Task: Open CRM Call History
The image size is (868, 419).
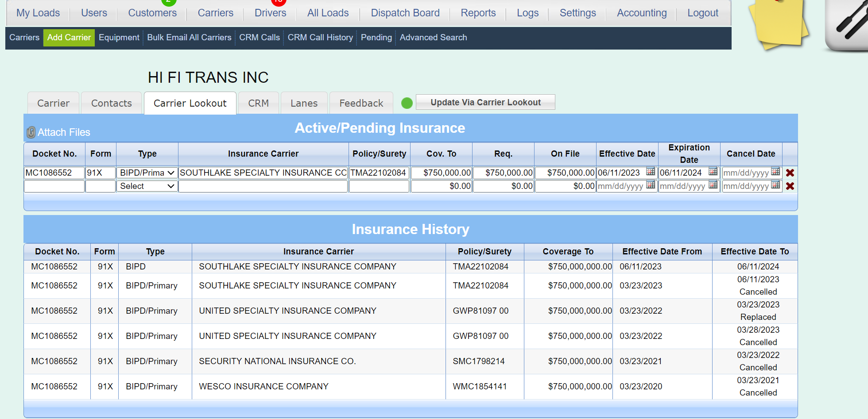Action: 320,38
